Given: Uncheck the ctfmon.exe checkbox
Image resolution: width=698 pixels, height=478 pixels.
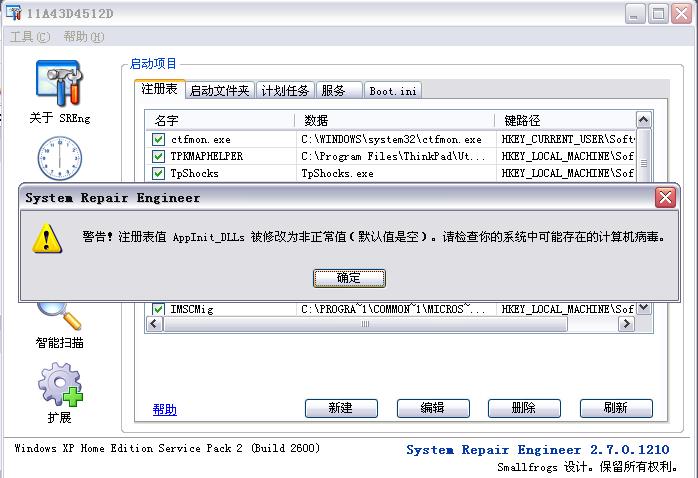Looking at the screenshot, I should (x=158, y=139).
